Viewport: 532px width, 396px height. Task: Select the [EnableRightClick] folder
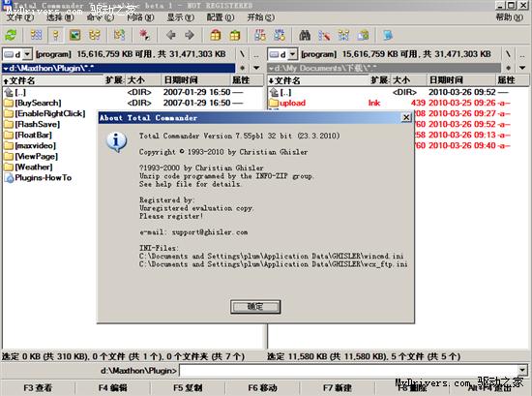(44, 113)
